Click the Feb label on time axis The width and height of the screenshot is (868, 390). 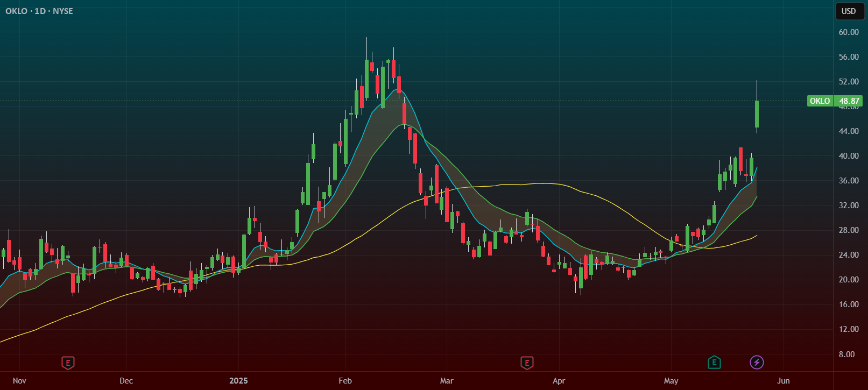[x=345, y=381]
